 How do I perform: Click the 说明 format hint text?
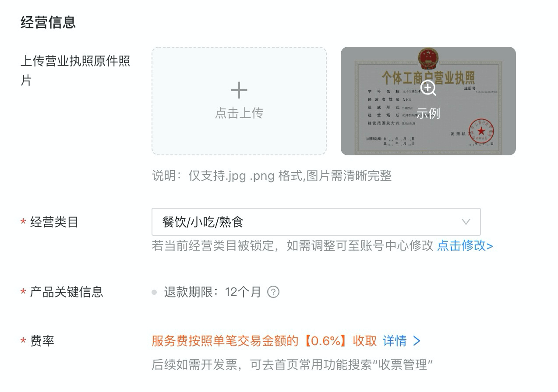pyautogui.click(x=272, y=176)
